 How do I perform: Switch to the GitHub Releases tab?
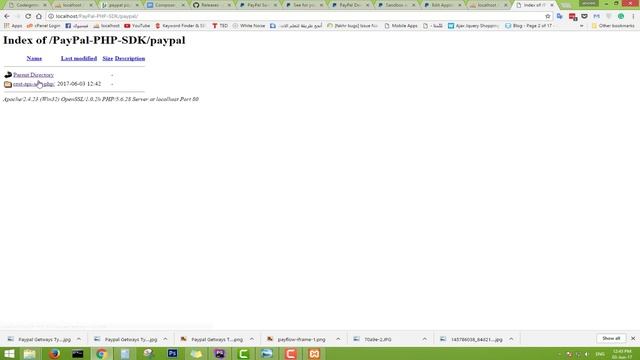[210, 5]
